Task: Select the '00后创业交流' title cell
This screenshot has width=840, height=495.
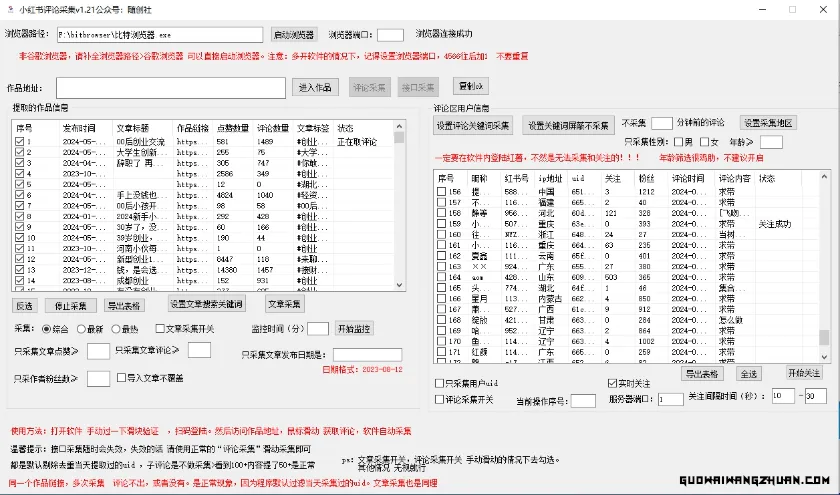Action: (x=140, y=142)
